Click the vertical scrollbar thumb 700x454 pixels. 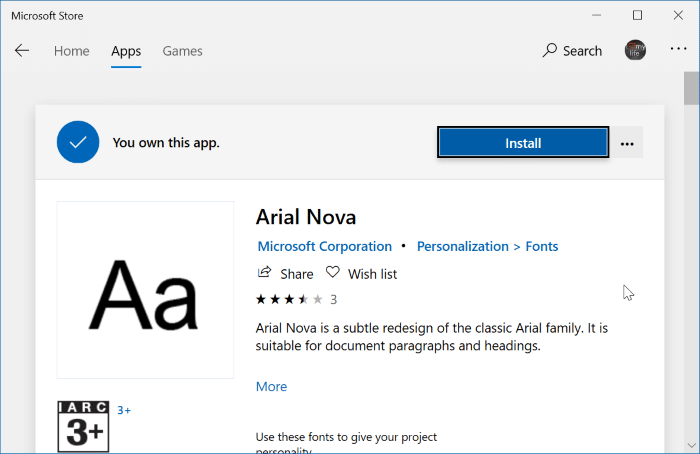click(x=692, y=88)
